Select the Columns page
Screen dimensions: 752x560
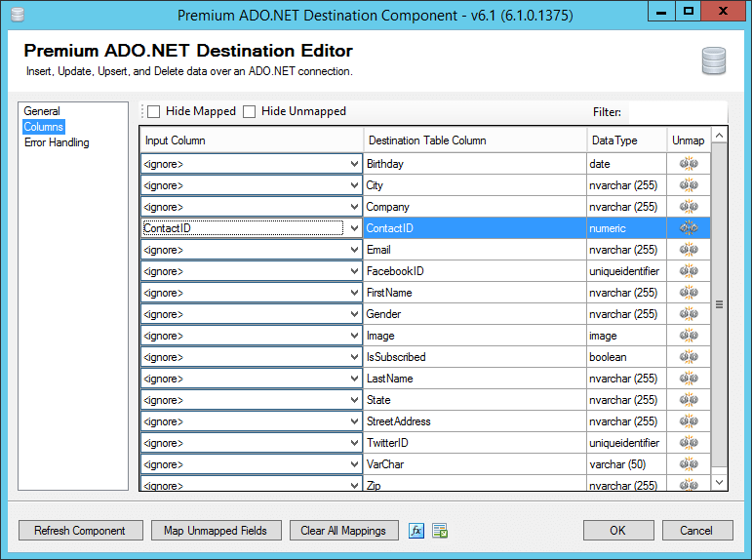44,127
